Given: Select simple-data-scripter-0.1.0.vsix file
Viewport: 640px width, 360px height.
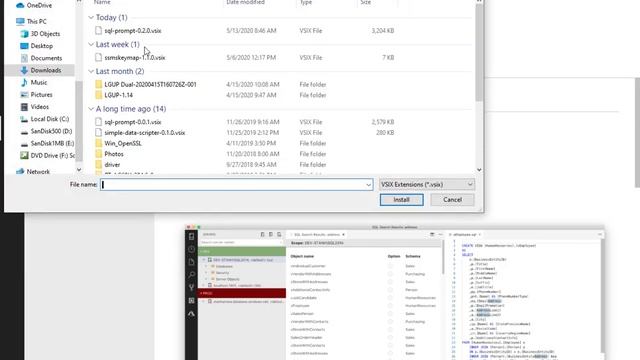Looking at the screenshot, I should point(144,133).
